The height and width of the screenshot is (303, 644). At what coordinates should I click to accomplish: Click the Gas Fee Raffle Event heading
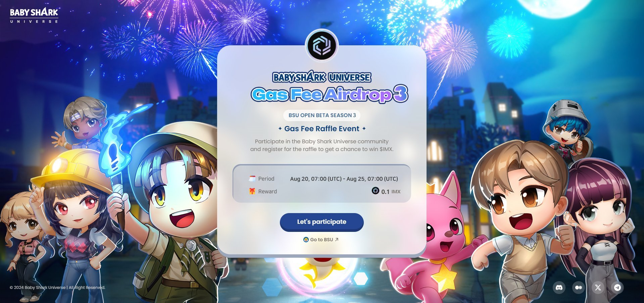[x=322, y=129]
